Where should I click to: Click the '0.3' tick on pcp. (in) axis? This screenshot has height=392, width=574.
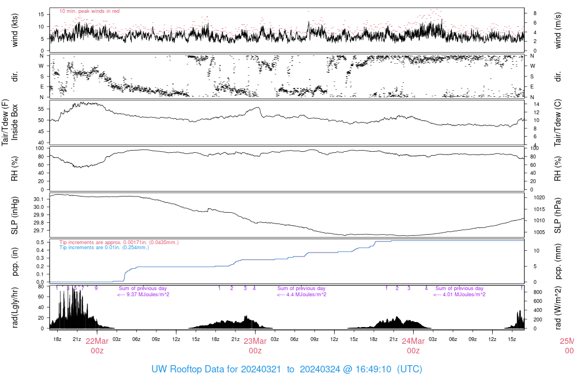click(40, 258)
